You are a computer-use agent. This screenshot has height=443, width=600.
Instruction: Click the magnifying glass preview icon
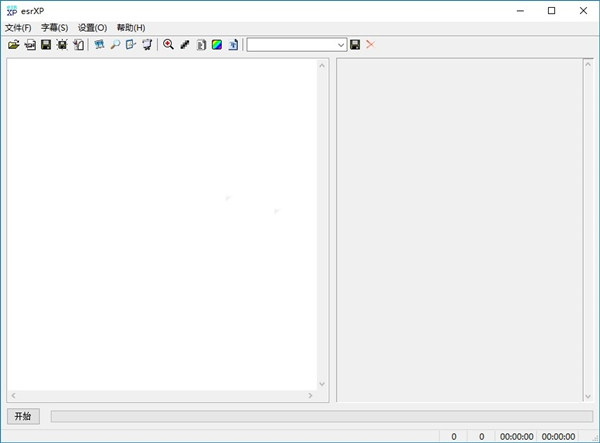click(x=115, y=45)
